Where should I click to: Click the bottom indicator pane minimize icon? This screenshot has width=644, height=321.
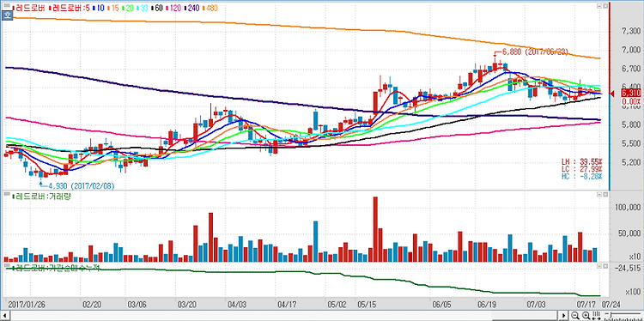[599, 266]
